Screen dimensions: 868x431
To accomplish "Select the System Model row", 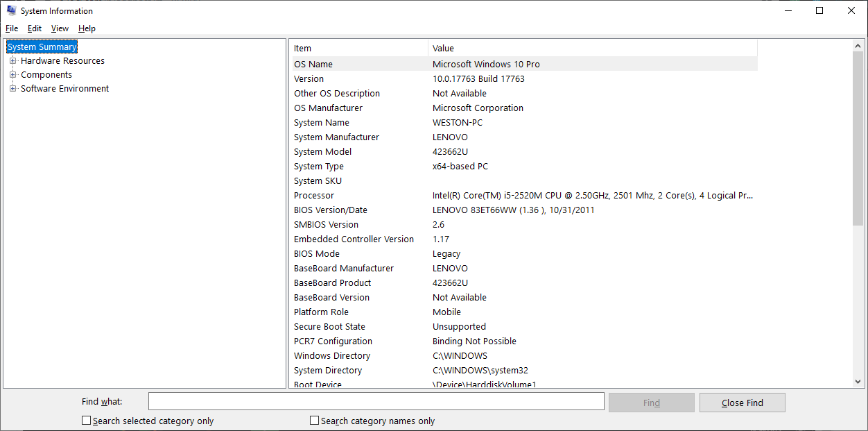I will 523,151.
